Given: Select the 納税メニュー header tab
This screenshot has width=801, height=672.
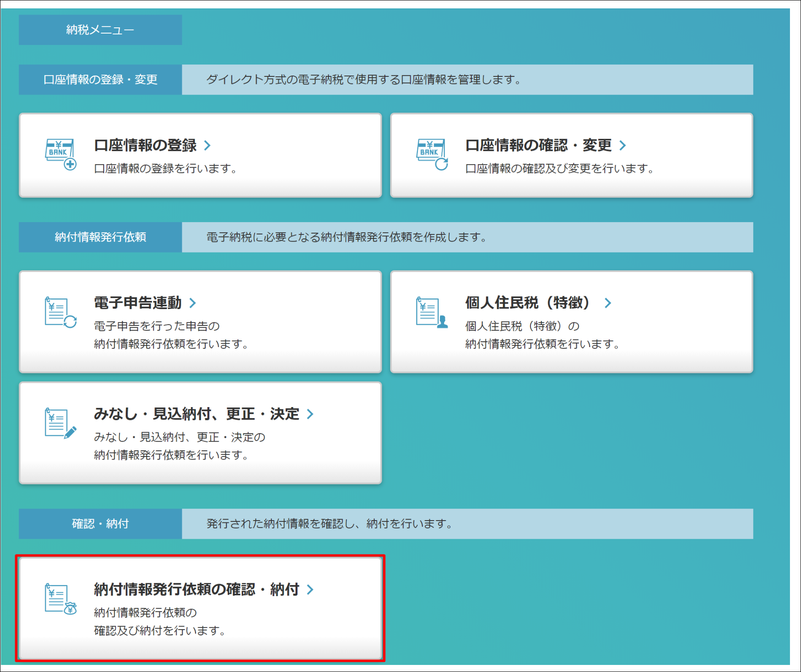Looking at the screenshot, I should [100, 30].
